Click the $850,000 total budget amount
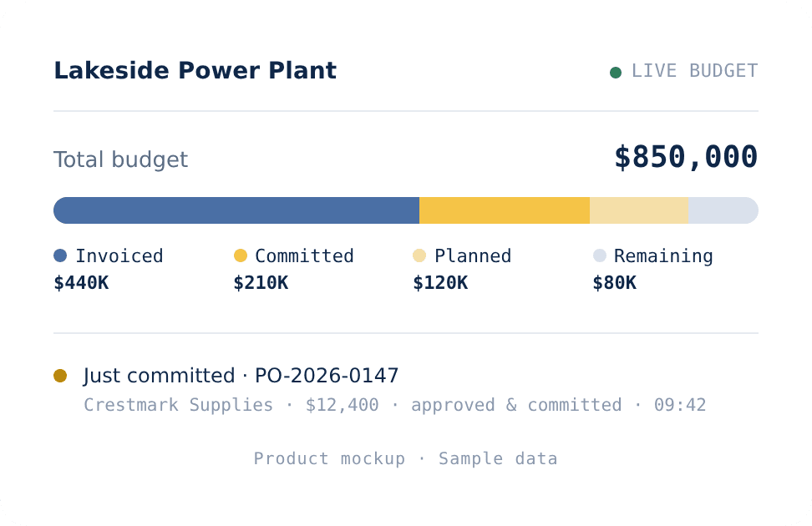 tap(686, 157)
